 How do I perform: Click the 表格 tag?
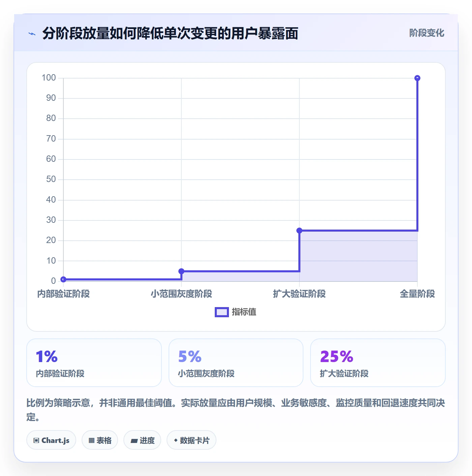coord(100,440)
